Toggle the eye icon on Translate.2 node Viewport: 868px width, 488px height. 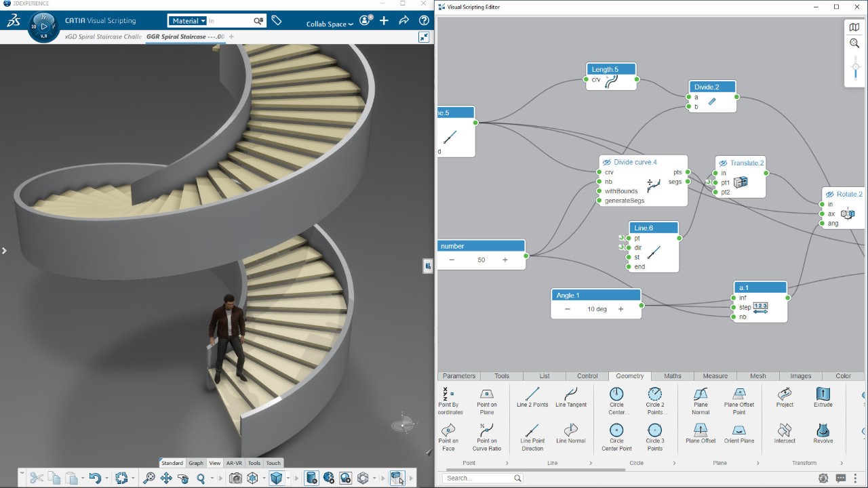point(723,163)
